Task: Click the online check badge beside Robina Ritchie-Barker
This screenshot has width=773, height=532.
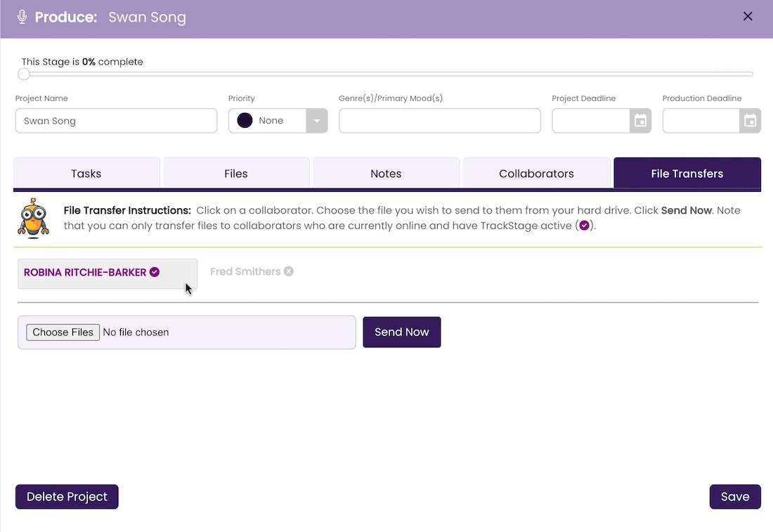Action: point(155,272)
